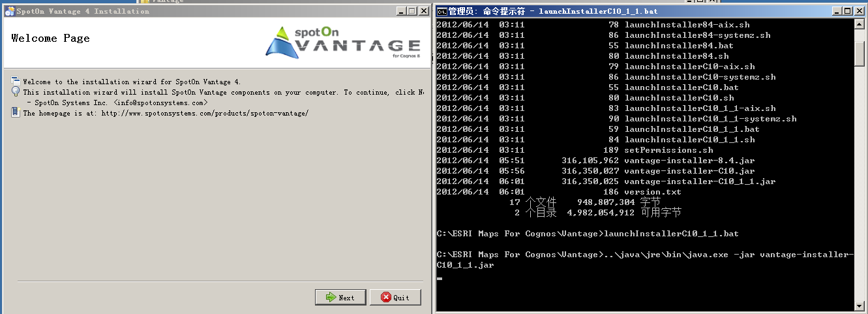The width and height of the screenshot is (868, 314).
Task: Click setPermissions.sh in the listing
Action: pos(668,150)
